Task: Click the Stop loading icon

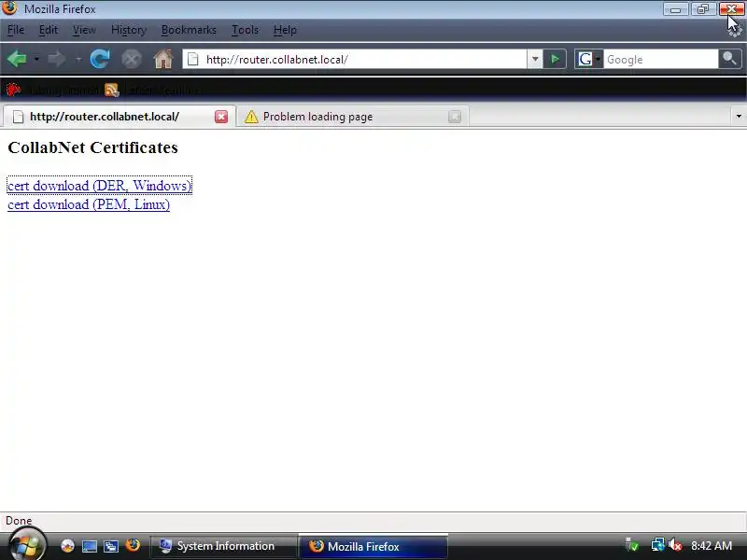Action: coord(131,59)
